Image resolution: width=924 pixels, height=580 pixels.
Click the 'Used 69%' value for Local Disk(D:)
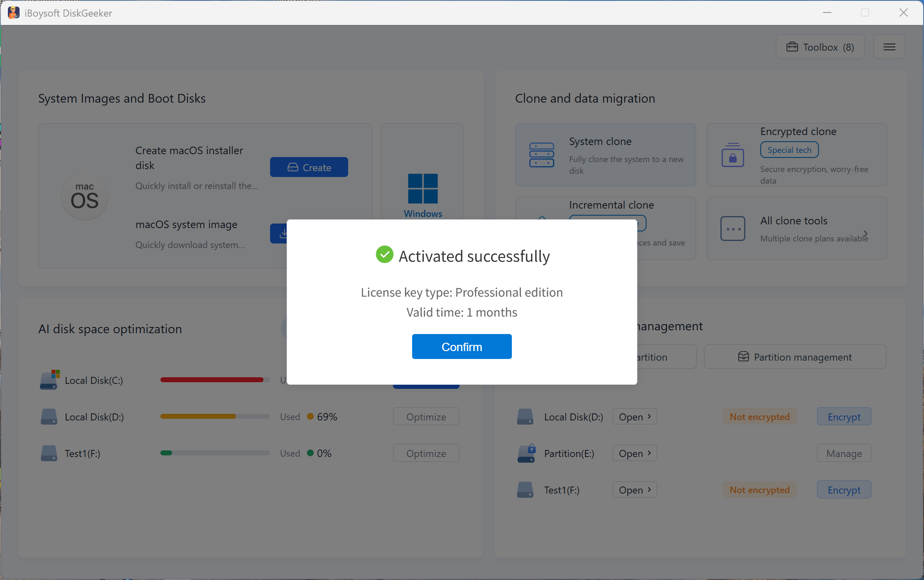[309, 417]
